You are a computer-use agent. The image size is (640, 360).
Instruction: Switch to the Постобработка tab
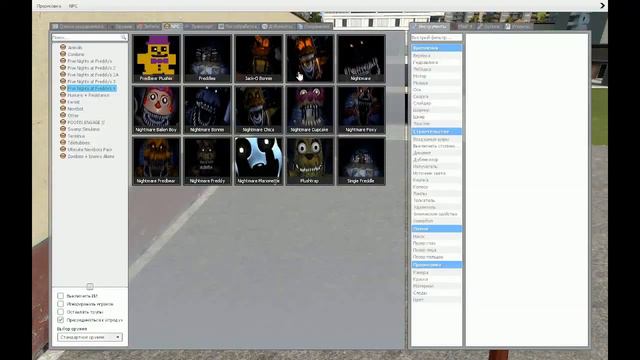[x=238, y=27]
